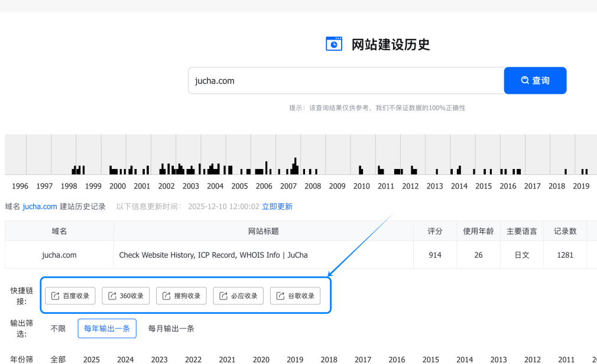Click the 评分 column header
The image size is (597, 364).
(x=435, y=231)
